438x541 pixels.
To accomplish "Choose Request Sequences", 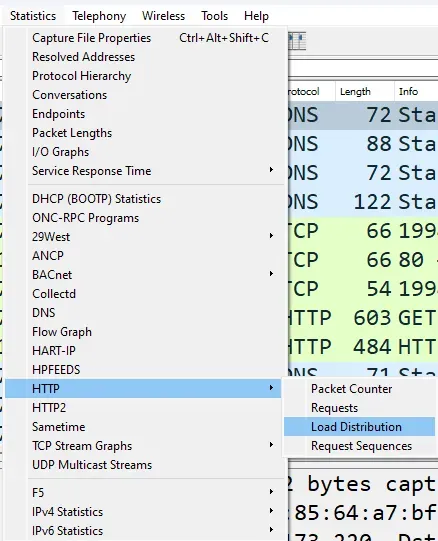I will pyautogui.click(x=359, y=446).
